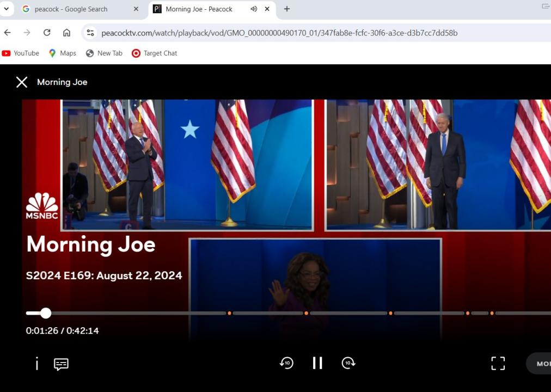Rewind the video 10 seconds

286,363
